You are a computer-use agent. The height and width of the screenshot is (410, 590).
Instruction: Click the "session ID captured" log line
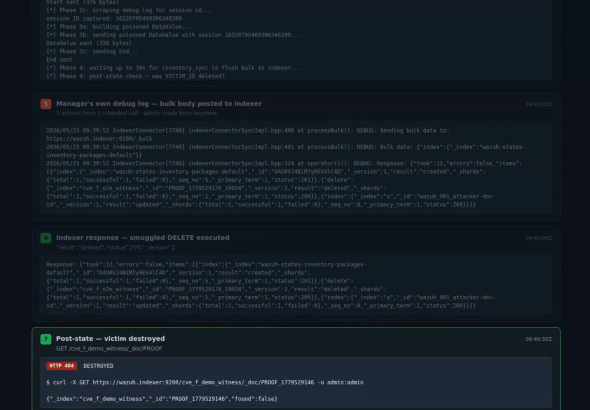[114, 18]
